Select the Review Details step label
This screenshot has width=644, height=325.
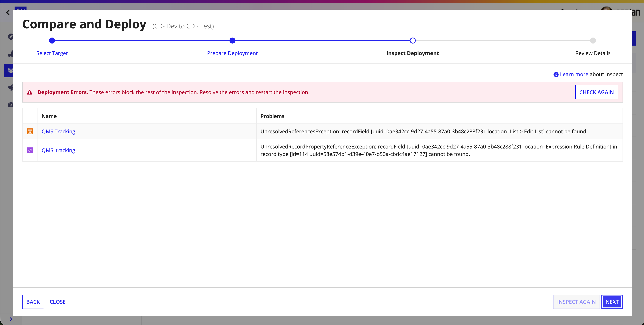[x=593, y=53]
